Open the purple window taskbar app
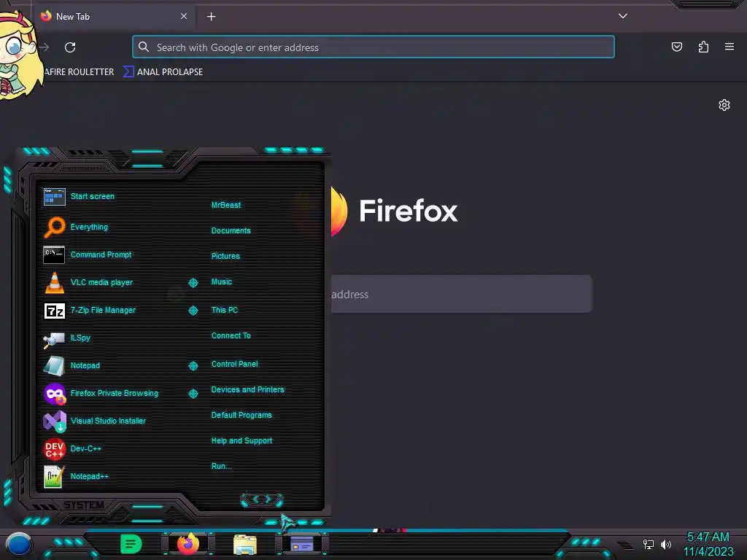Image resolution: width=747 pixels, height=560 pixels. click(x=301, y=544)
